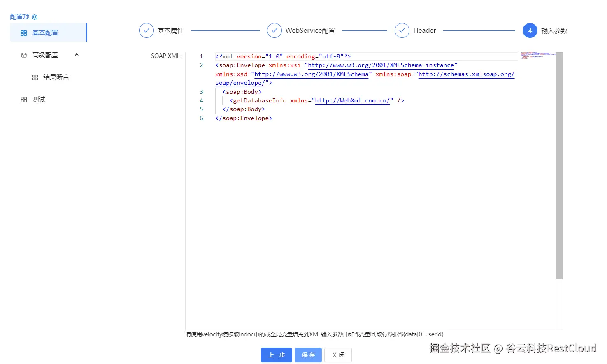The image size is (607, 364).
Task: Click line number 6 in editor gutter
Action: tap(201, 118)
